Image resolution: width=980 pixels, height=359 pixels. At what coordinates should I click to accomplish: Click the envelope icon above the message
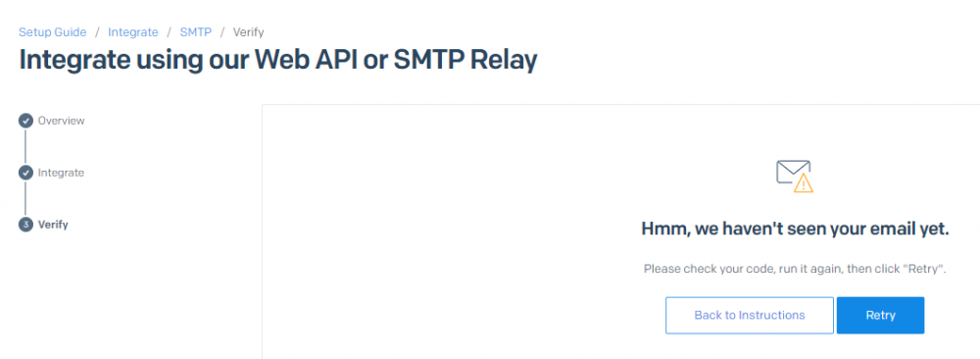[793, 172]
